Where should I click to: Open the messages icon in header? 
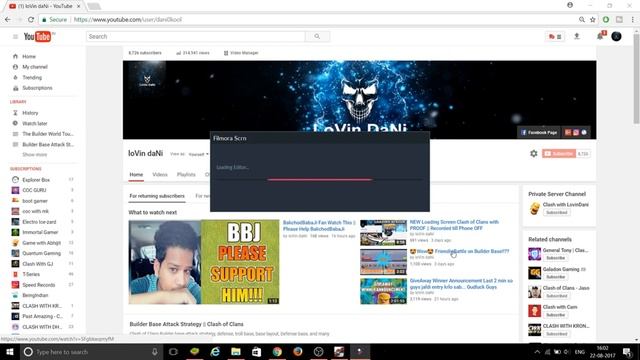coord(555,37)
